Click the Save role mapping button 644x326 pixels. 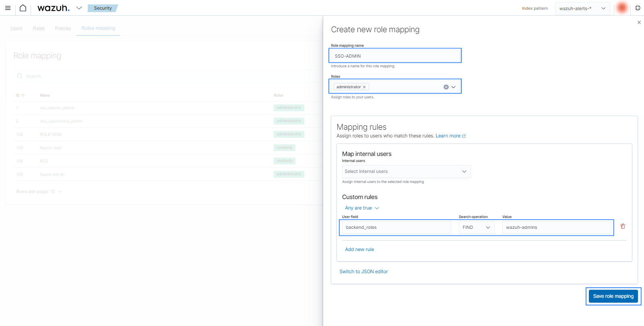613,296
